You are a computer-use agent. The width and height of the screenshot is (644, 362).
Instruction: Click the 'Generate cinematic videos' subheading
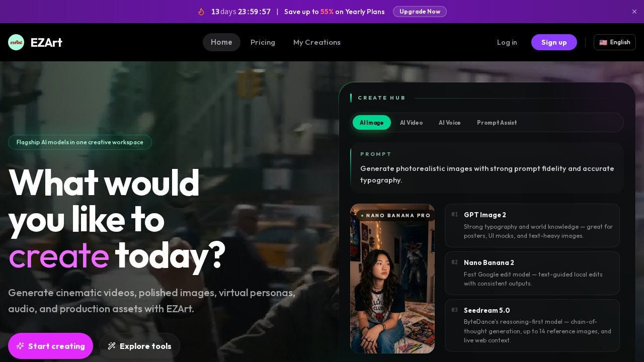pos(151,301)
